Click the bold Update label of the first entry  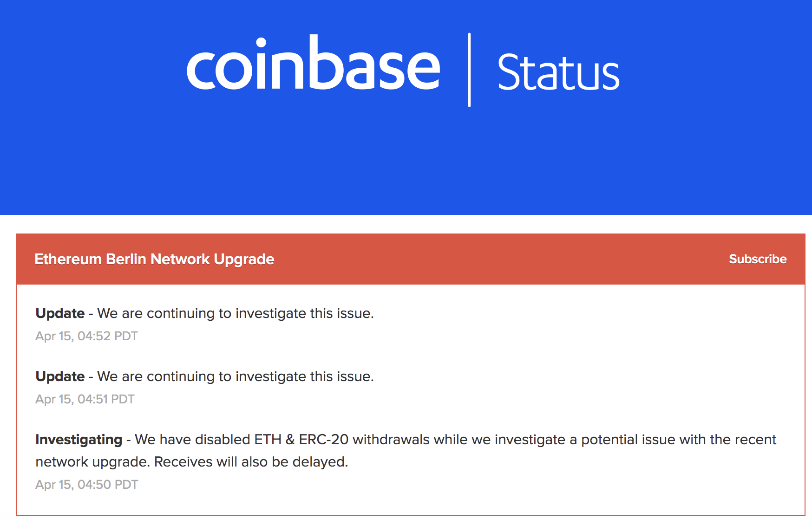pyautogui.click(x=60, y=313)
